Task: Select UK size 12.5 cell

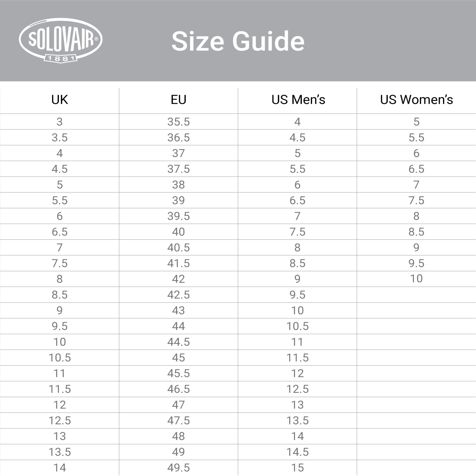Action: [x=60, y=421]
